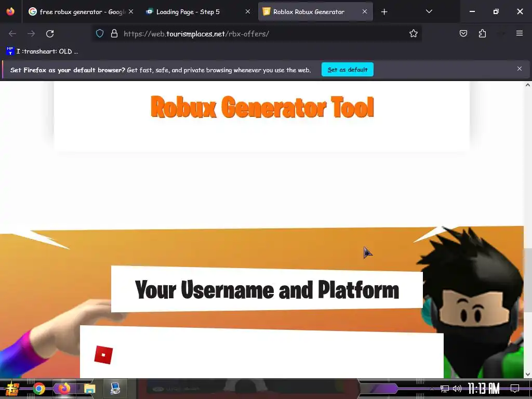
Task: Open a new browser tab
Action: point(384,12)
